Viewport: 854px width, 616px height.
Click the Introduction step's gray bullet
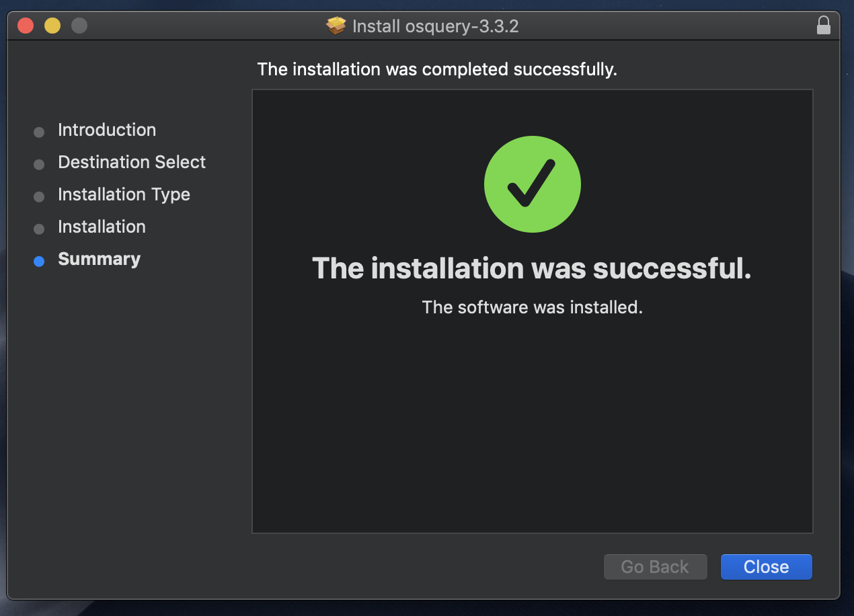(x=38, y=132)
